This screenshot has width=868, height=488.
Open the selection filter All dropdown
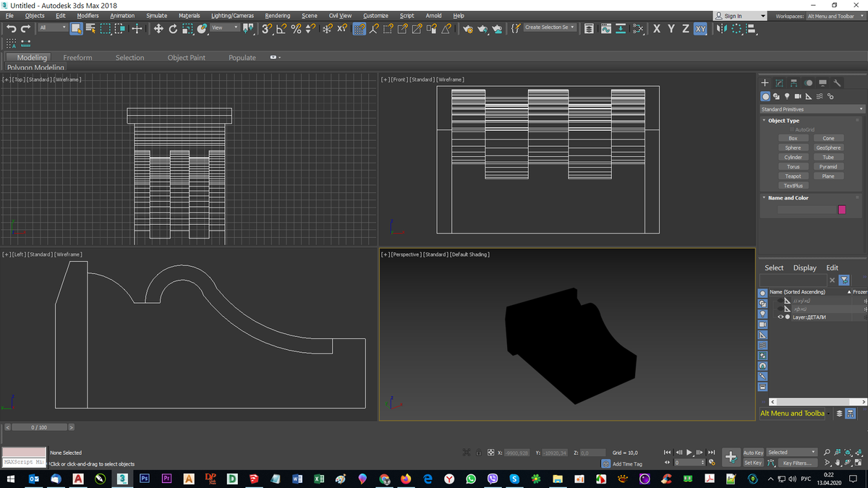click(52, 27)
